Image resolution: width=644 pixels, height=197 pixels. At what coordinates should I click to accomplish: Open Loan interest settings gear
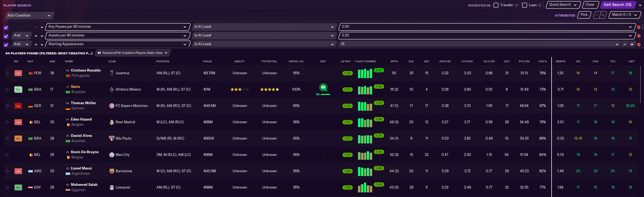[539, 5]
